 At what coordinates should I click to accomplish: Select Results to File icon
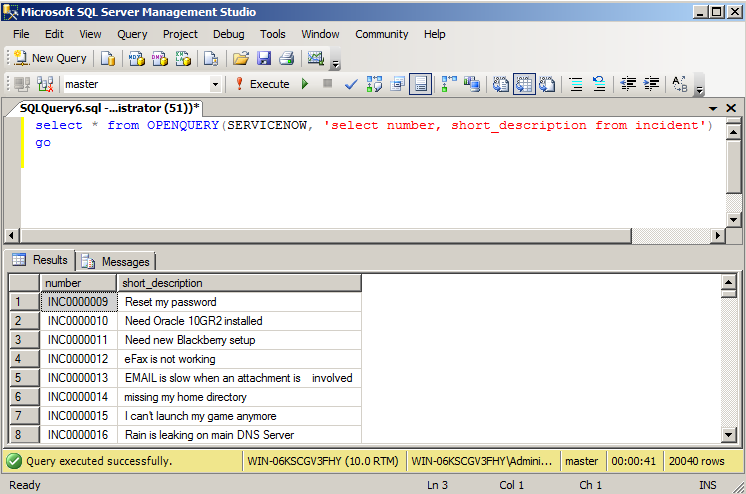tap(547, 84)
